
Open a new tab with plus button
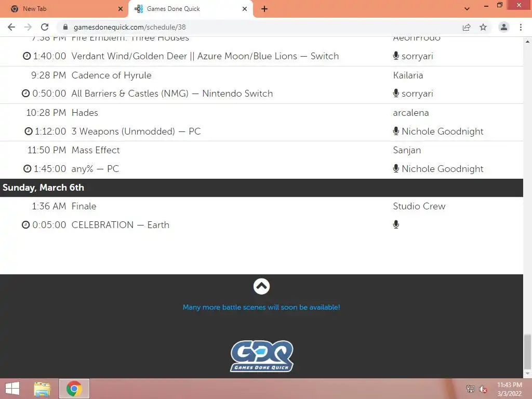tap(264, 9)
